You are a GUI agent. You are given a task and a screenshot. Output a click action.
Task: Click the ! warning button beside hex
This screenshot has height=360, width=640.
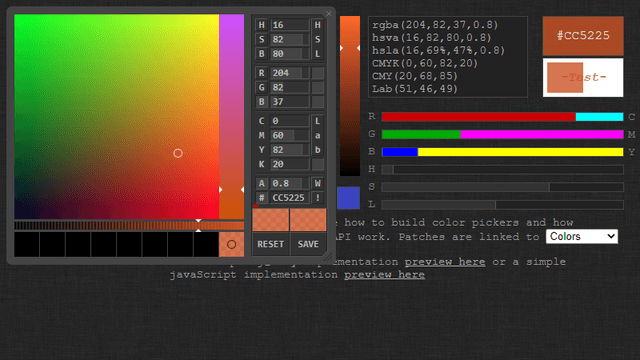[318, 198]
